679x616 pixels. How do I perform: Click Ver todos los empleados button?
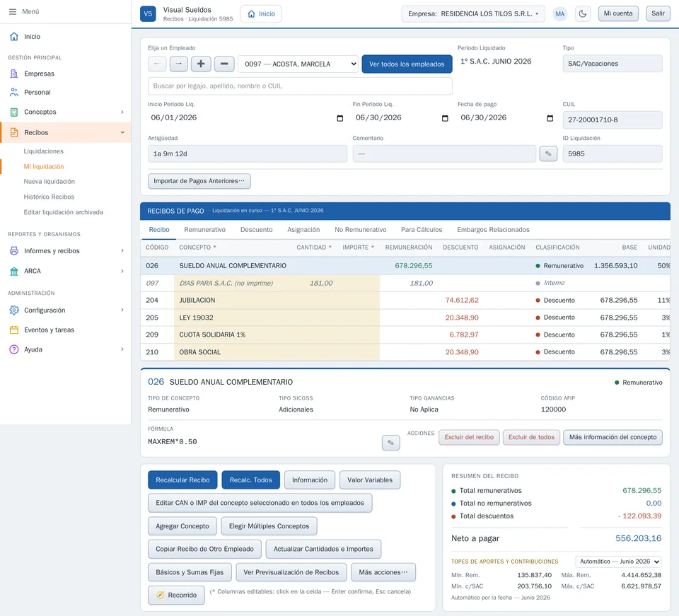(x=407, y=64)
